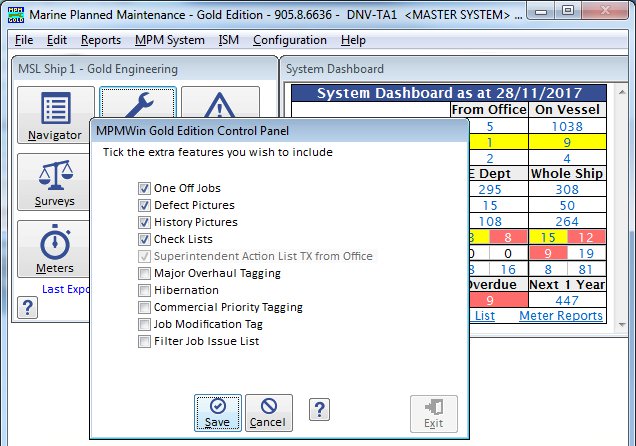Click the Last Export link text
The height and width of the screenshot is (446, 636).
(x=66, y=289)
